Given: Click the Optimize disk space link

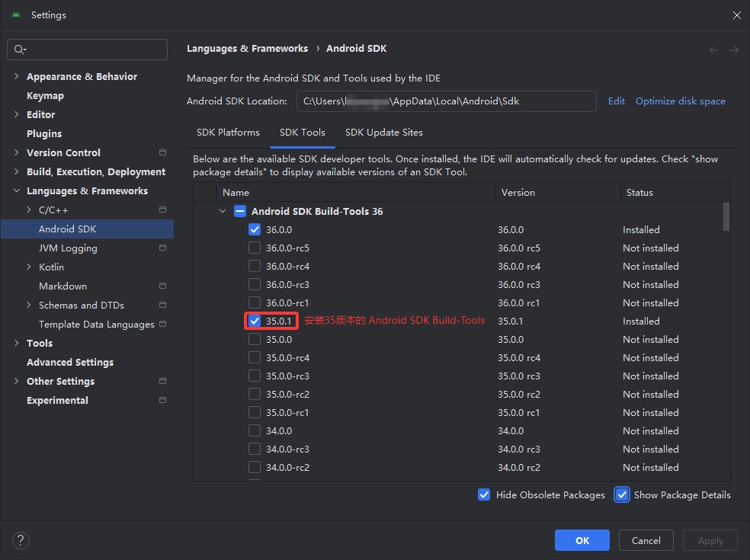Looking at the screenshot, I should [680, 101].
